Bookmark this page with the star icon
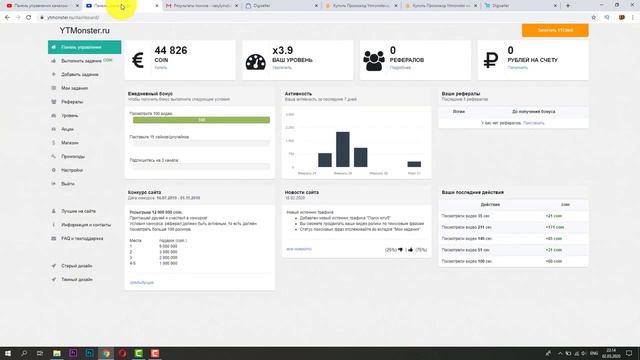640x360 pixels. (x=593, y=18)
